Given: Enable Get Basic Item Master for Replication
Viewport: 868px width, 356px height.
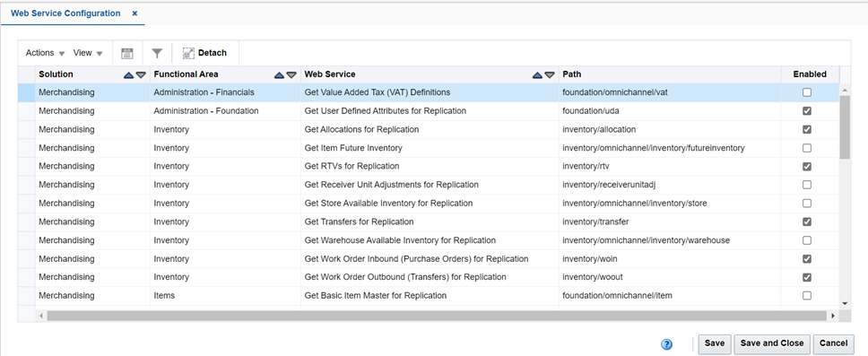Looking at the screenshot, I should [807, 295].
